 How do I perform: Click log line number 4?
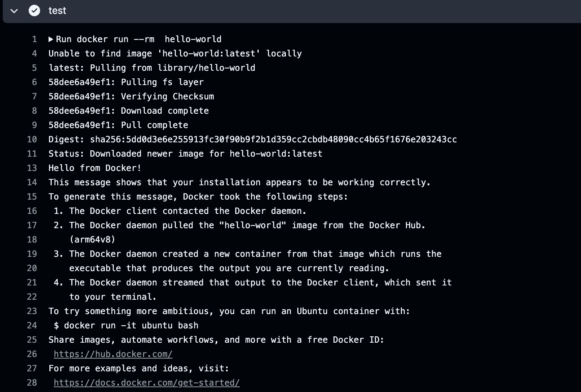click(34, 54)
